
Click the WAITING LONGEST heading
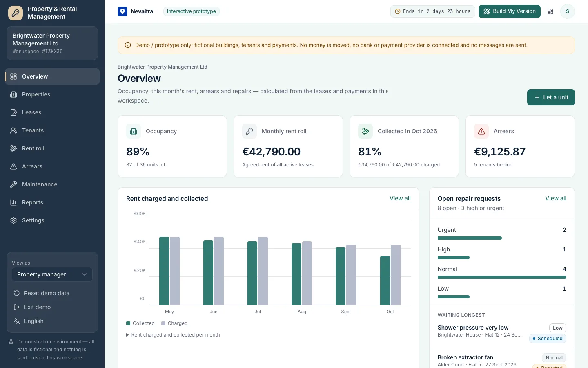461,315
